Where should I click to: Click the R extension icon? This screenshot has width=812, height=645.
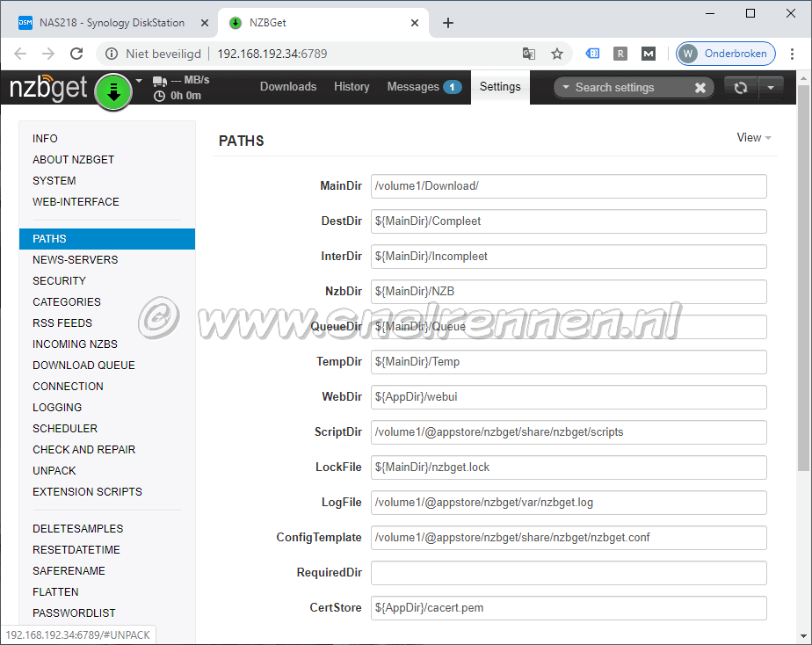pyautogui.click(x=620, y=54)
